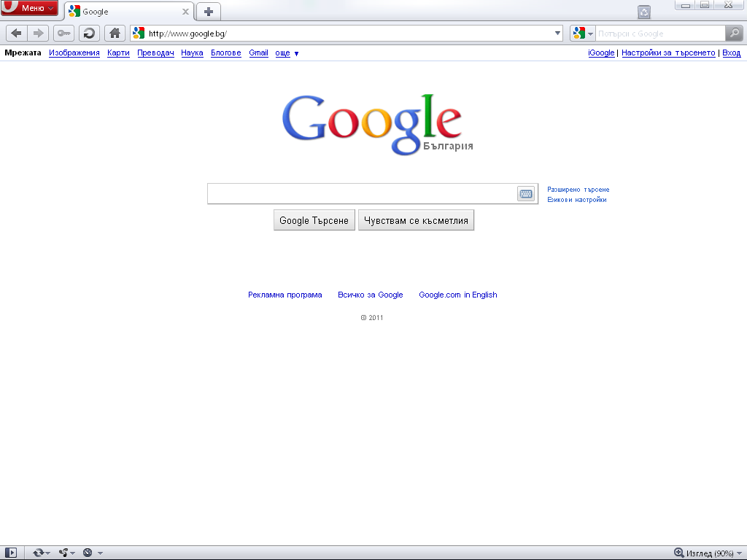Click the Opera Turbo speedometer icon
747x560 pixels.
point(88,553)
